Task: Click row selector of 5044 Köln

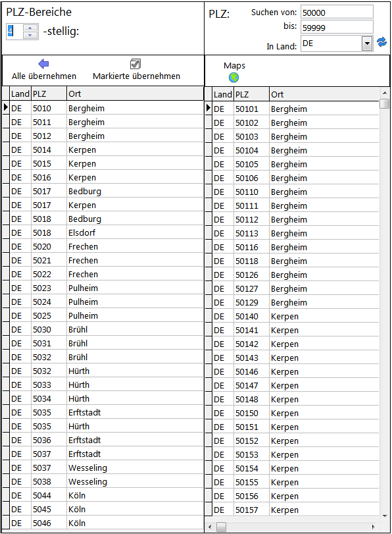Action: tap(6, 496)
